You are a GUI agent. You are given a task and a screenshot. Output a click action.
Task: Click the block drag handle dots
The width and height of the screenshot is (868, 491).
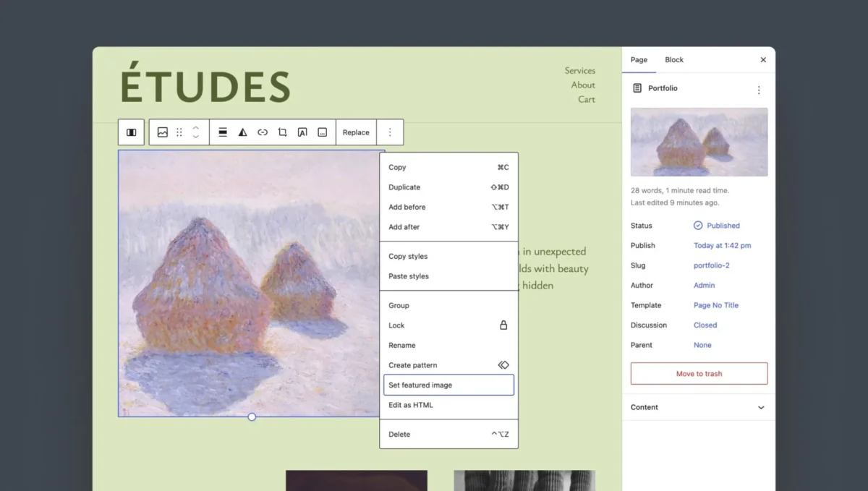click(179, 132)
